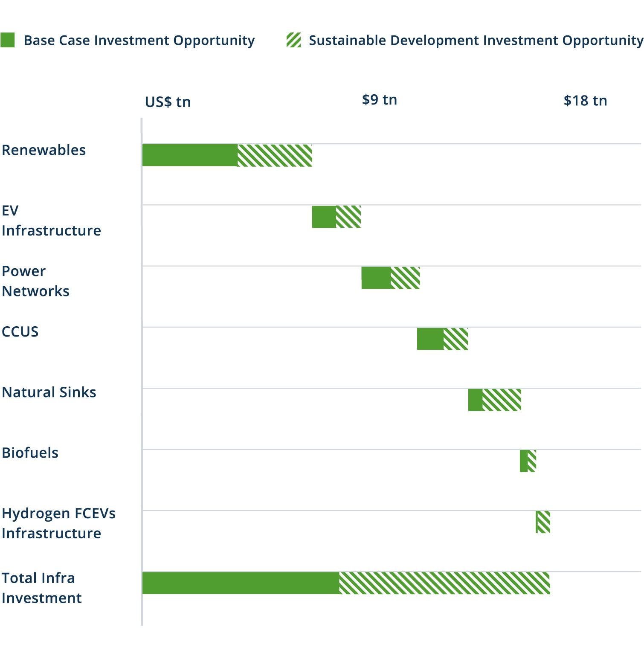644x656 pixels.
Task: Click the striped CCUS bar segment
Action: pos(455,339)
